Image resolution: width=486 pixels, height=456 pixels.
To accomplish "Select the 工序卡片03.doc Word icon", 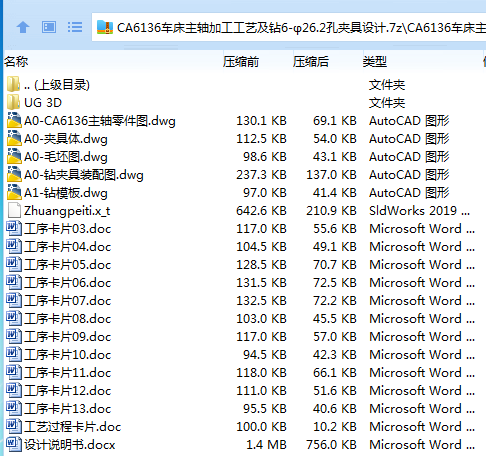I will (14, 228).
